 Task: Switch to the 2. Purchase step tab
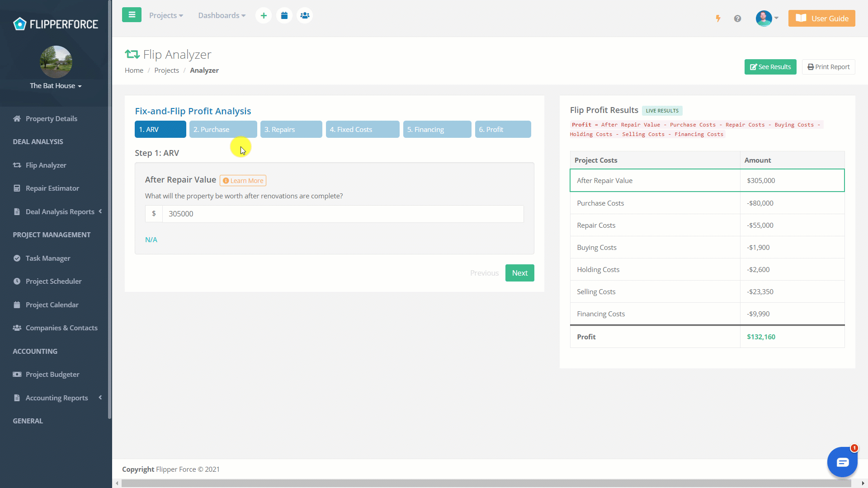coord(223,129)
